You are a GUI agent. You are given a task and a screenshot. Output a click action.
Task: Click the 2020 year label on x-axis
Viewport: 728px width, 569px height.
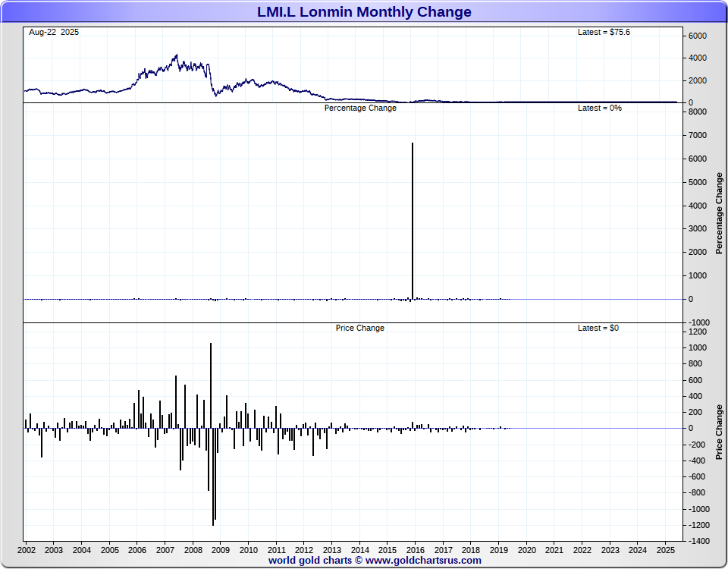526,550
